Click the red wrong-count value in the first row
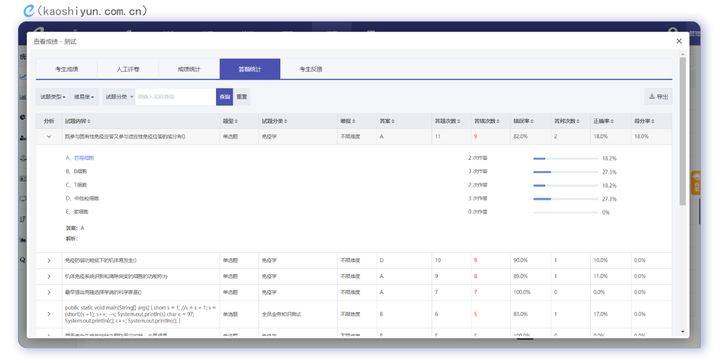Screen dimensions: 720x363 (x=476, y=137)
